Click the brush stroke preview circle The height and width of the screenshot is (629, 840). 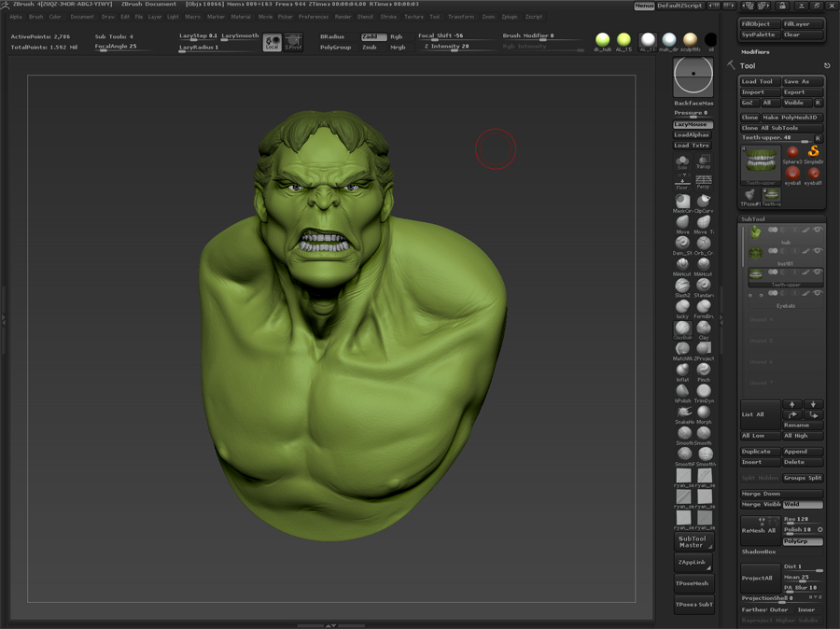[693, 76]
